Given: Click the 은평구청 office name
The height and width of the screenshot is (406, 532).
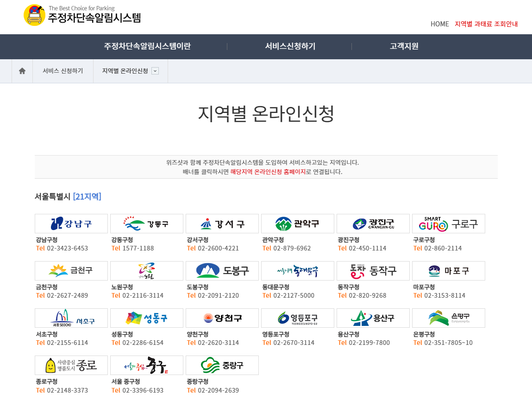Looking at the screenshot, I should coord(424,334).
